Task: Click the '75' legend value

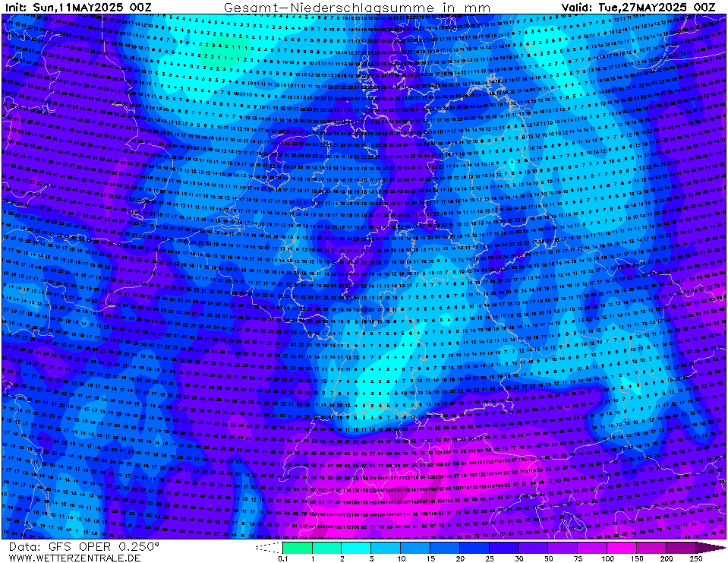Action: pos(578,558)
